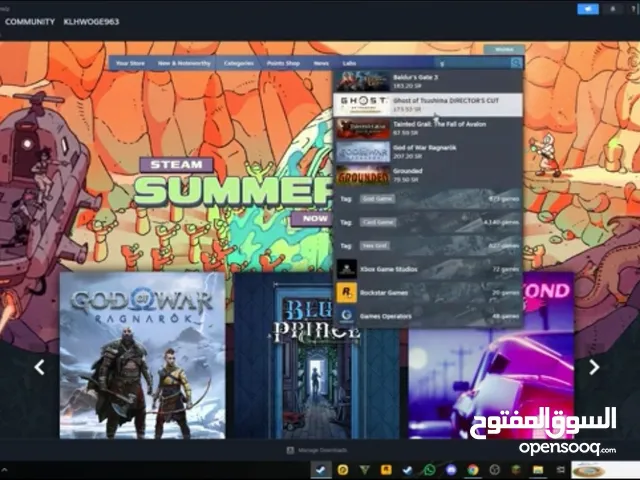The height and width of the screenshot is (480, 640).
Task: Open the KLHWOGE963 profile menu
Action: coord(91,22)
